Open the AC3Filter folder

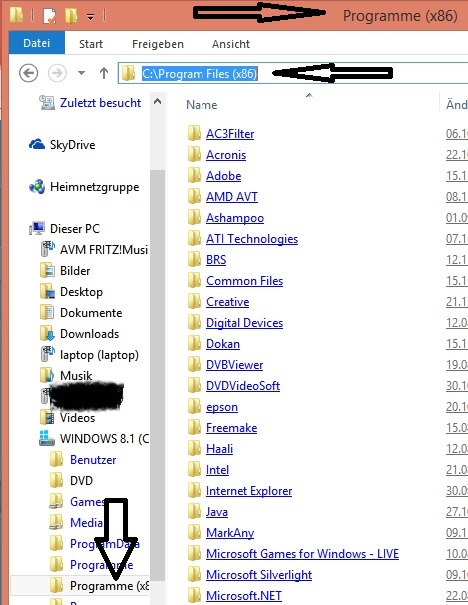(230, 134)
